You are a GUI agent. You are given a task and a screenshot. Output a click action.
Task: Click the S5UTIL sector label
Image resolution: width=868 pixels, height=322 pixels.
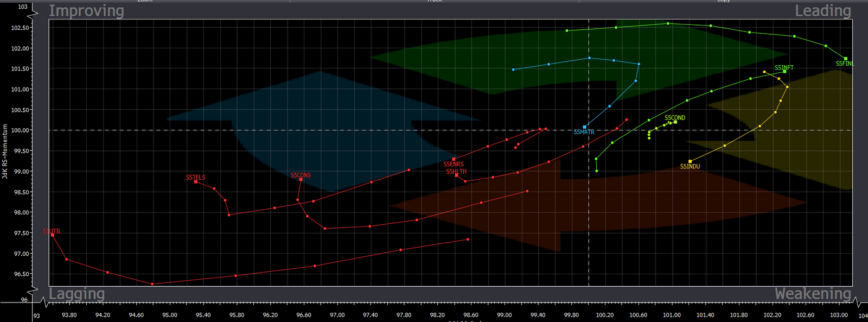tap(52, 231)
